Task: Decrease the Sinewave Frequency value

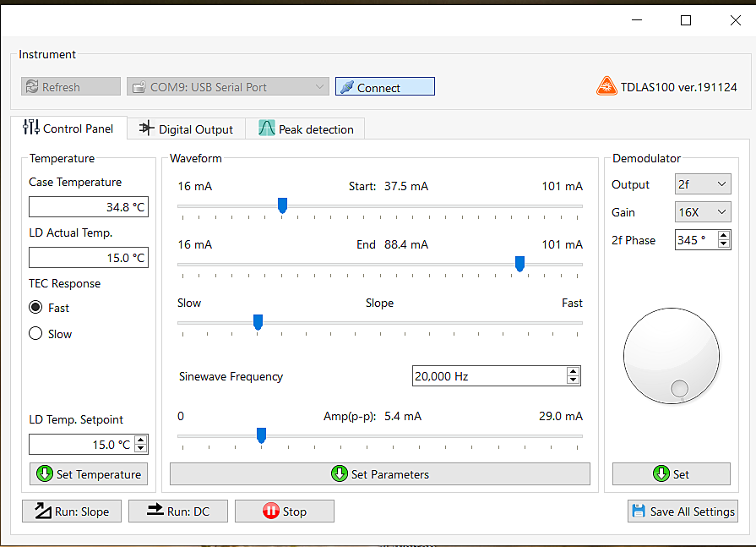Action: click(573, 380)
